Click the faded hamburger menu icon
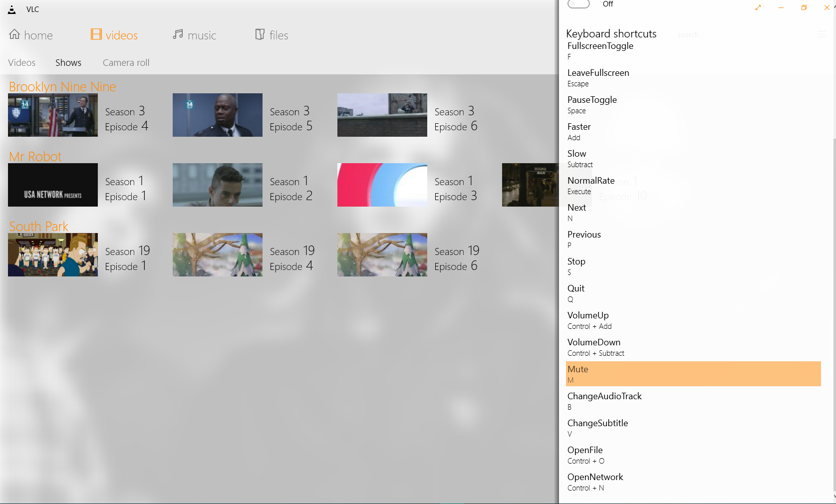Image resolution: width=836 pixels, height=504 pixels. (x=822, y=34)
